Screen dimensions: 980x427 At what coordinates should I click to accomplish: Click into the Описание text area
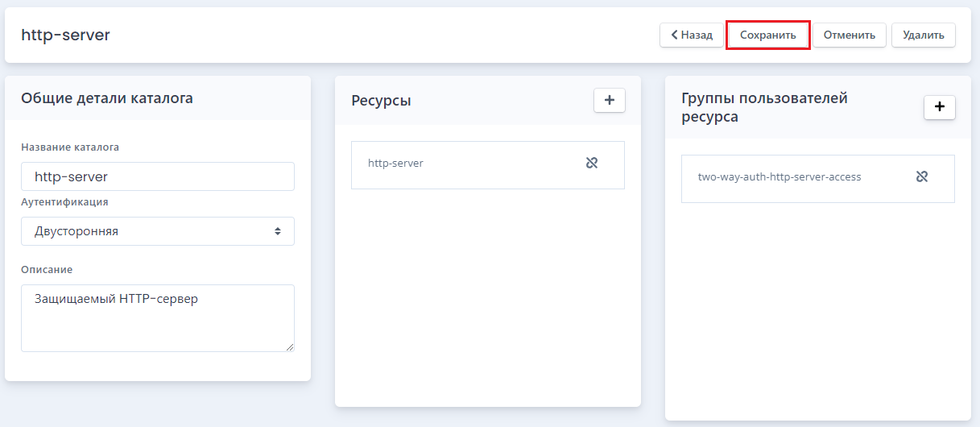(x=158, y=318)
